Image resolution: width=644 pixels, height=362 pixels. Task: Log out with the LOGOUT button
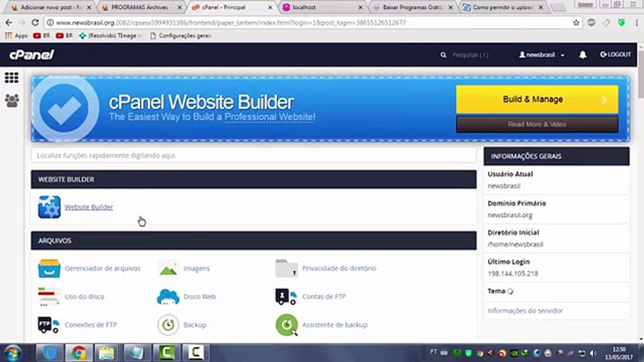tap(615, 55)
